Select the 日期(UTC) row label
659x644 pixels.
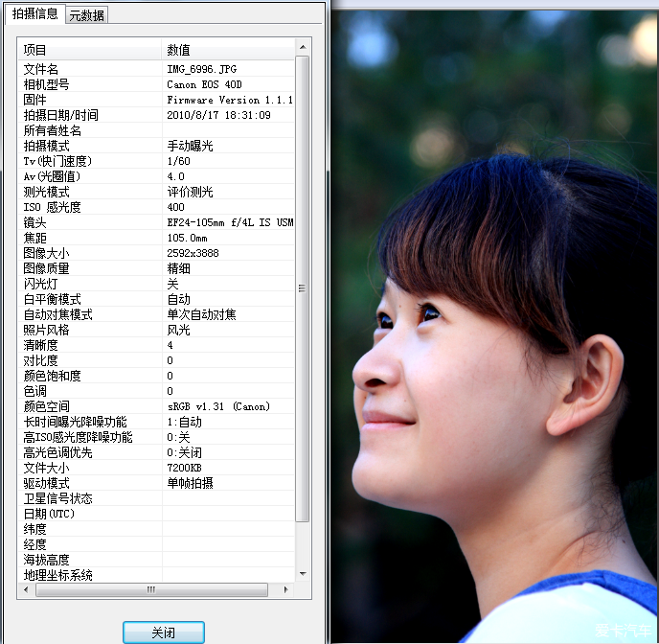pyautogui.click(x=49, y=514)
